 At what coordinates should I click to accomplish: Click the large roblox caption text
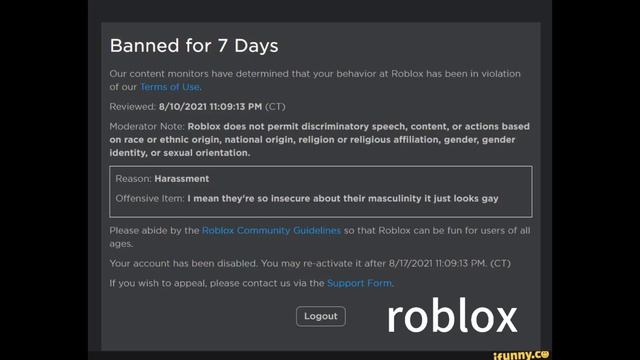pyautogui.click(x=452, y=316)
